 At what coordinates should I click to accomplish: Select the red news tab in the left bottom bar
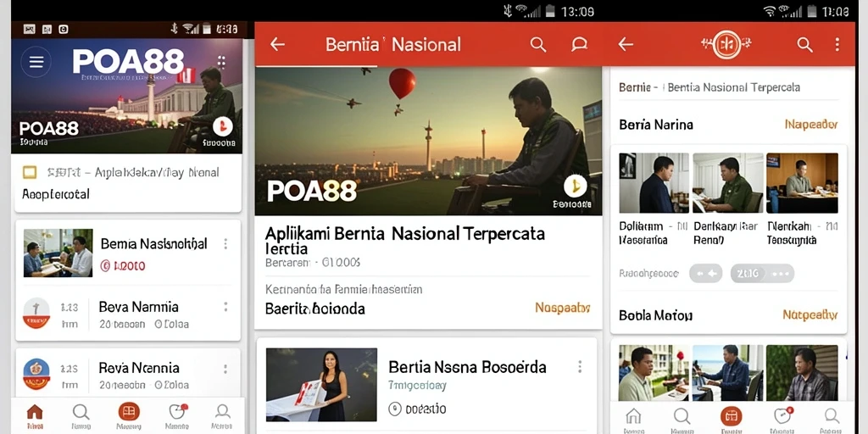coord(129,416)
